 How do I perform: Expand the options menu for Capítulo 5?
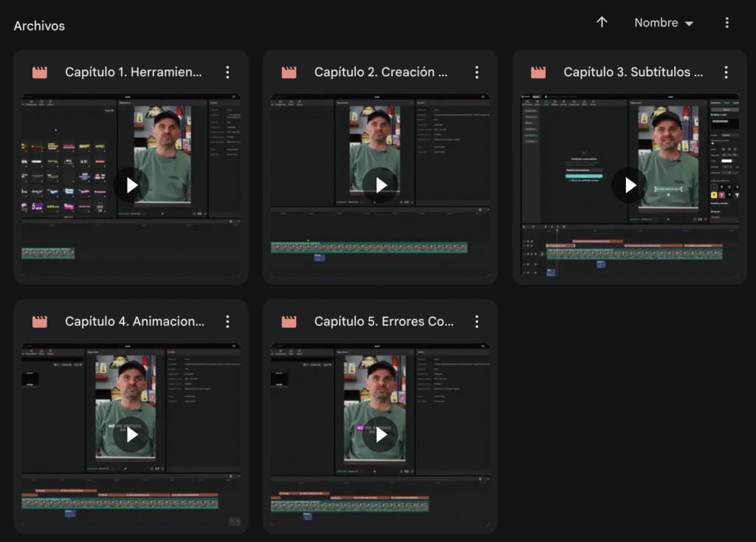tap(477, 322)
